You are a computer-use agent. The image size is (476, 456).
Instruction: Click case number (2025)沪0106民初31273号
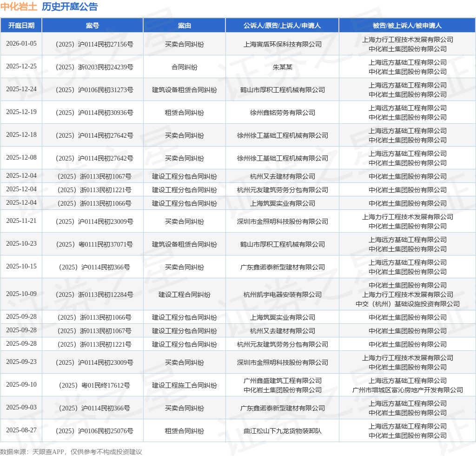pos(94,90)
